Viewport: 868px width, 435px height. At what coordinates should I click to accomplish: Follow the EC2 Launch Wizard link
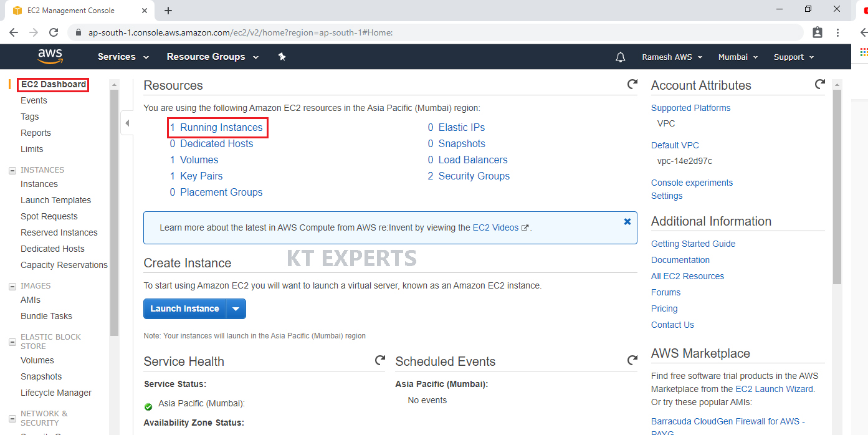775,389
